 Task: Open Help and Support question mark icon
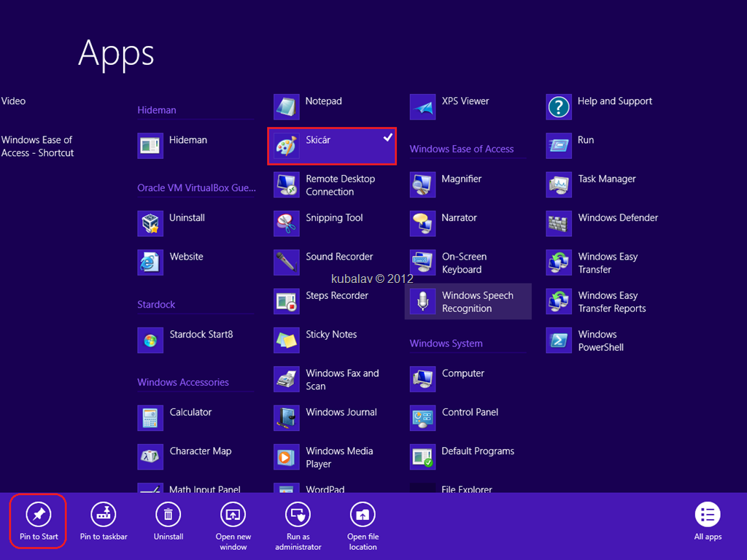click(559, 106)
